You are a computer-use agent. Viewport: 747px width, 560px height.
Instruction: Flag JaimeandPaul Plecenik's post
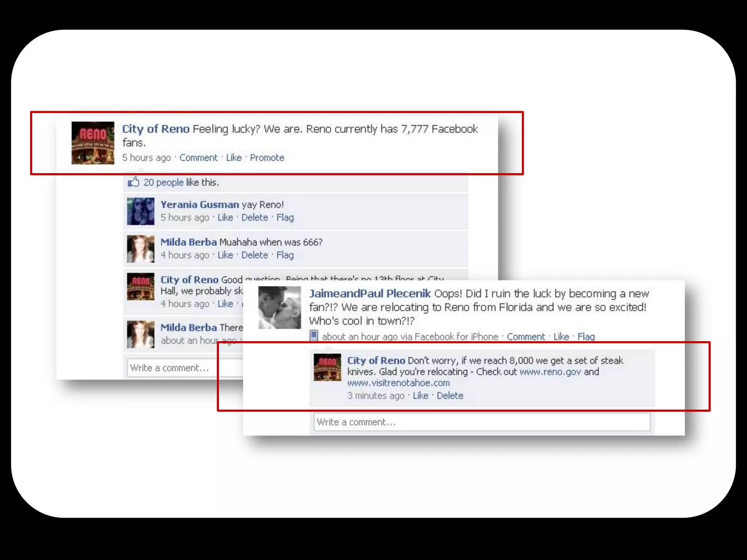(x=586, y=337)
